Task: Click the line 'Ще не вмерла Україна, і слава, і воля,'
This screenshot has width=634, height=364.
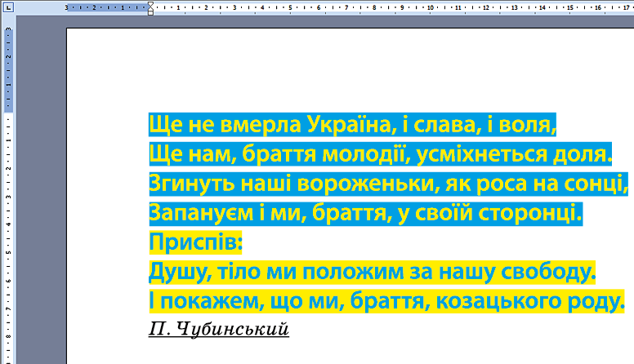Action: [x=353, y=124]
